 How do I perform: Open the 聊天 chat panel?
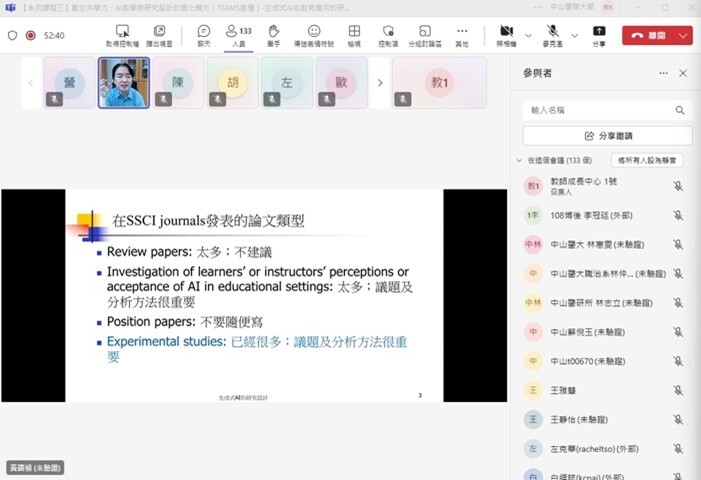[x=204, y=35]
